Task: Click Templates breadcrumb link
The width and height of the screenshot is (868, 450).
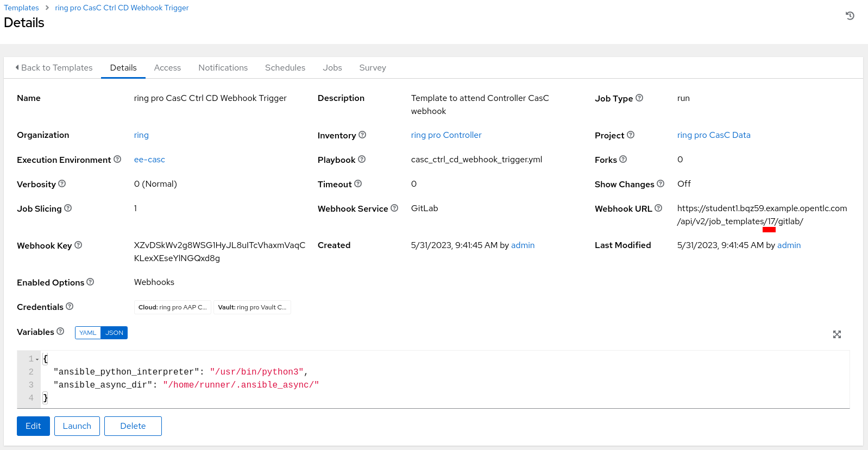Action: tap(21, 8)
